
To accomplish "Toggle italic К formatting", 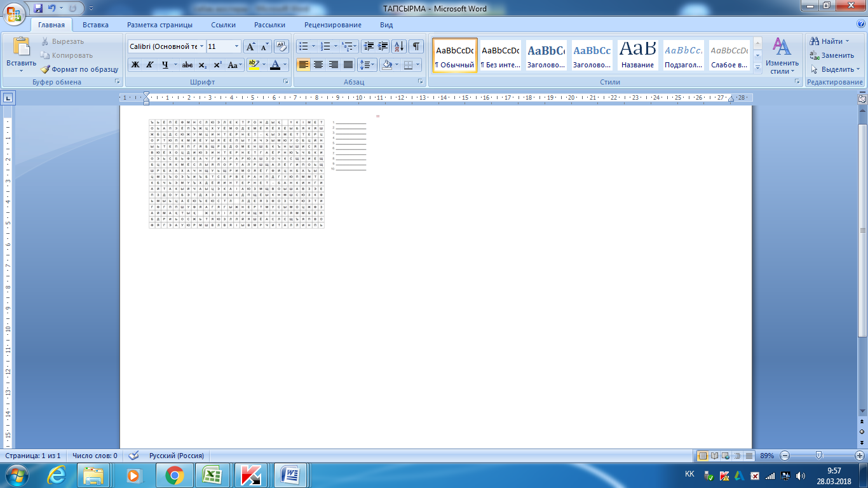I will click(x=149, y=65).
